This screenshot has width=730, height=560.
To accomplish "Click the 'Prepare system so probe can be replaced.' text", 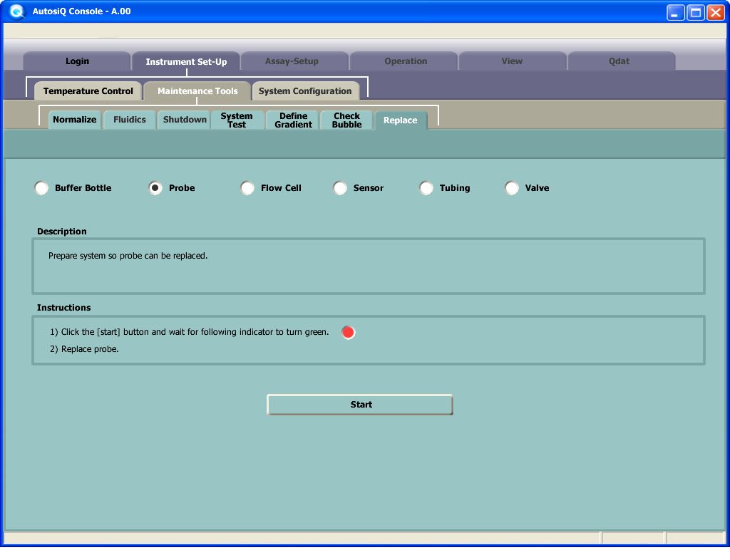I will (x=128, y=256).
